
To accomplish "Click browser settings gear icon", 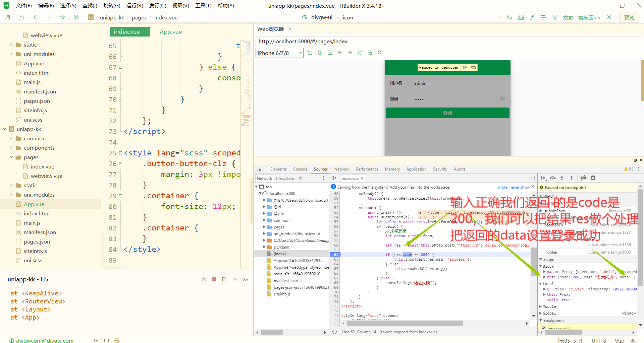I will pos(320,53).
